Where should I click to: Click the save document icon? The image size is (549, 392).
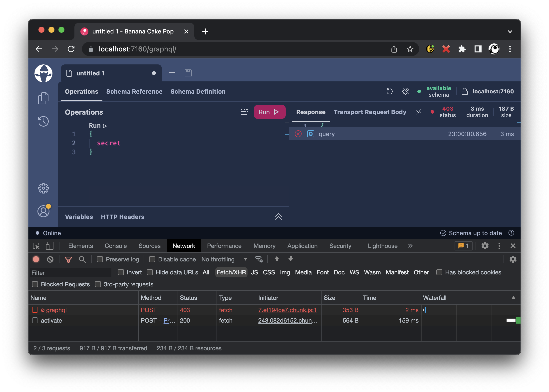coord(188,73)
